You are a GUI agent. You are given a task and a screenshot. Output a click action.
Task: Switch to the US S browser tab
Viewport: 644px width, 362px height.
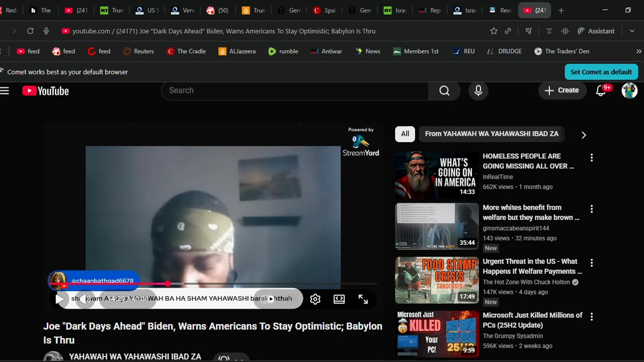pos(147,10)
